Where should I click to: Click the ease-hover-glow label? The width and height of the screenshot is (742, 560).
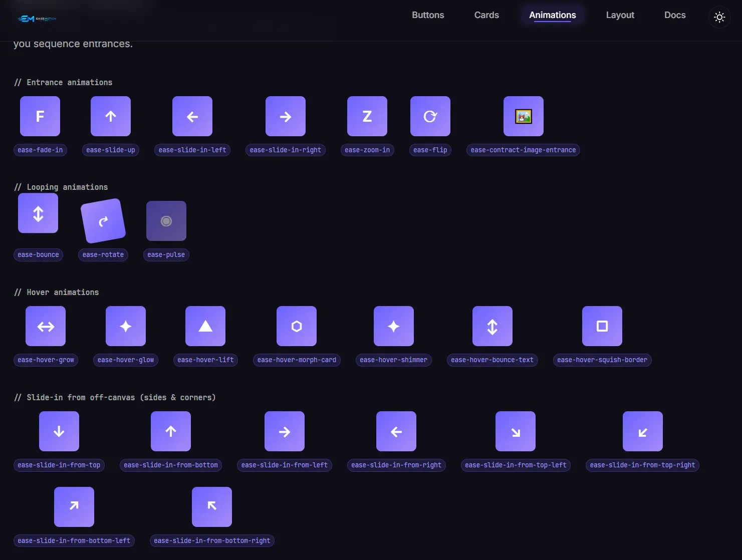click(x=126, y=360)
